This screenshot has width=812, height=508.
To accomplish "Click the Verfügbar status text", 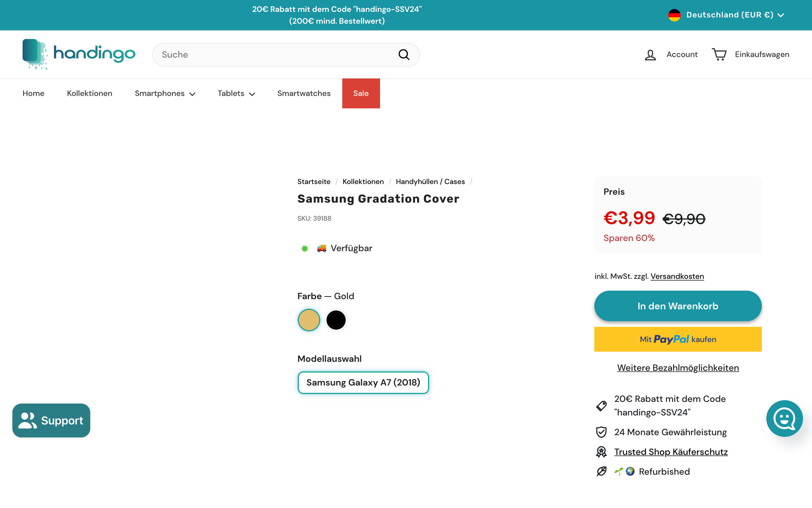I will [x=351, y=248].
